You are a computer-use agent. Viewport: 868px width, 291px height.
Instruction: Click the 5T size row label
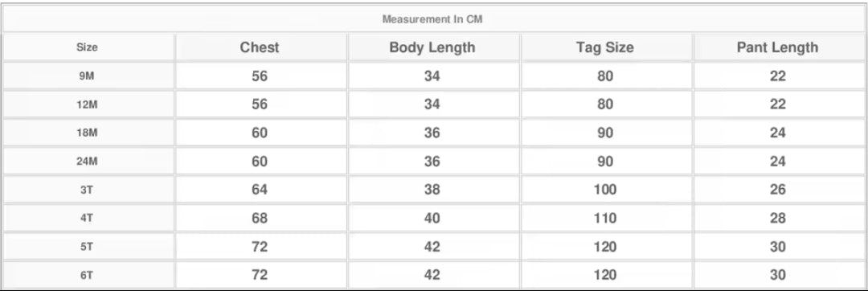click(87, 247)
